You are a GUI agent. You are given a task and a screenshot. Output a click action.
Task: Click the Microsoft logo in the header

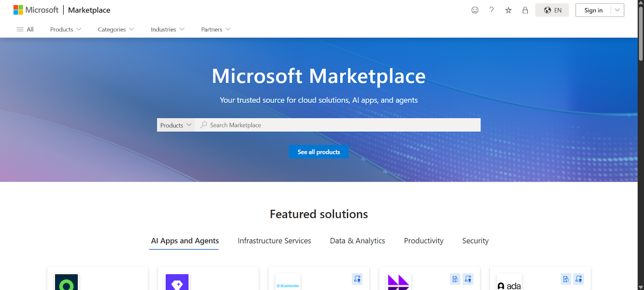pyautogui.click(x=36, y=10)
